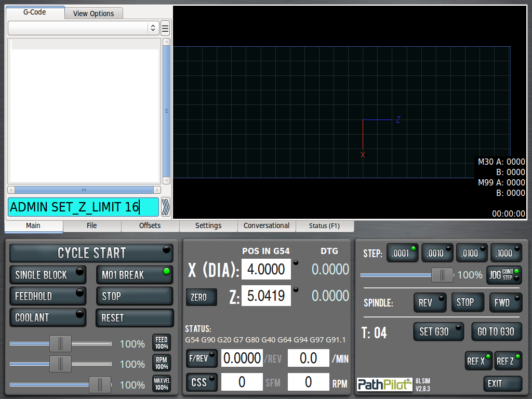The width and height of the screenshot is (532, 399).
Task: Switch JOG between CONT and STEP
Action: tap(503, 275)
